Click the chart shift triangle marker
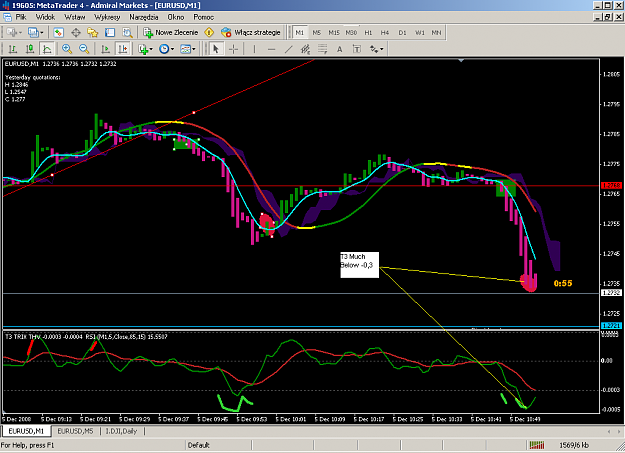 click(x=461, y=60)
